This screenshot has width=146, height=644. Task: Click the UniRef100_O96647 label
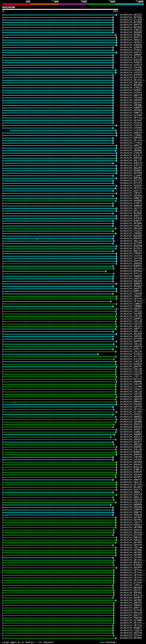point(131,296)
